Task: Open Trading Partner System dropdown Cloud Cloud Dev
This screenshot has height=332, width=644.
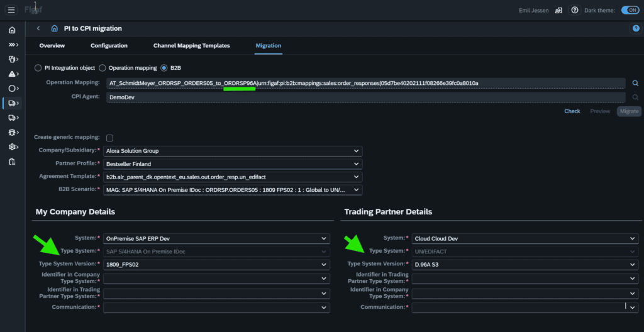Action: [525, 238]
